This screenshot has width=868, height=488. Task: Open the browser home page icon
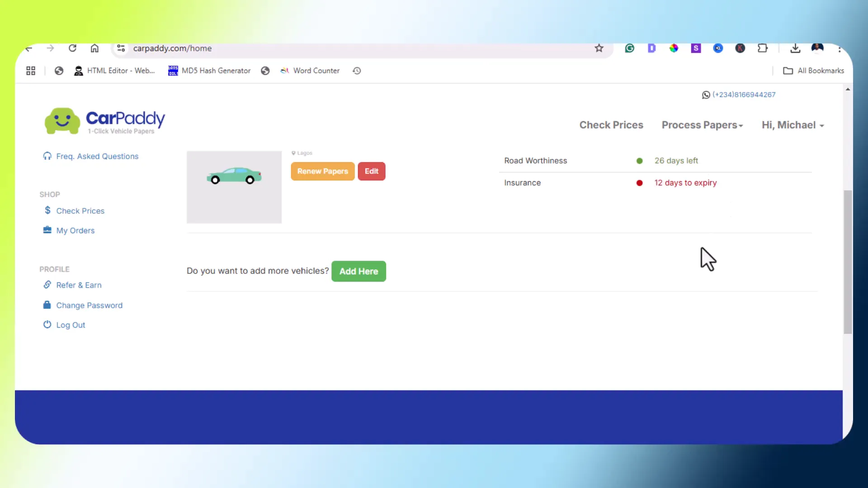(x=94, y=48)
